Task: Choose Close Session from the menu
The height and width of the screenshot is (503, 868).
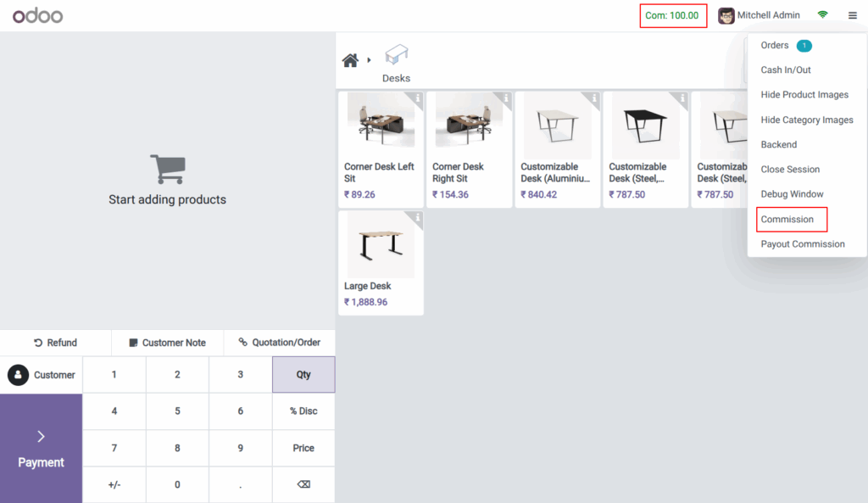Action: [788, 169]
